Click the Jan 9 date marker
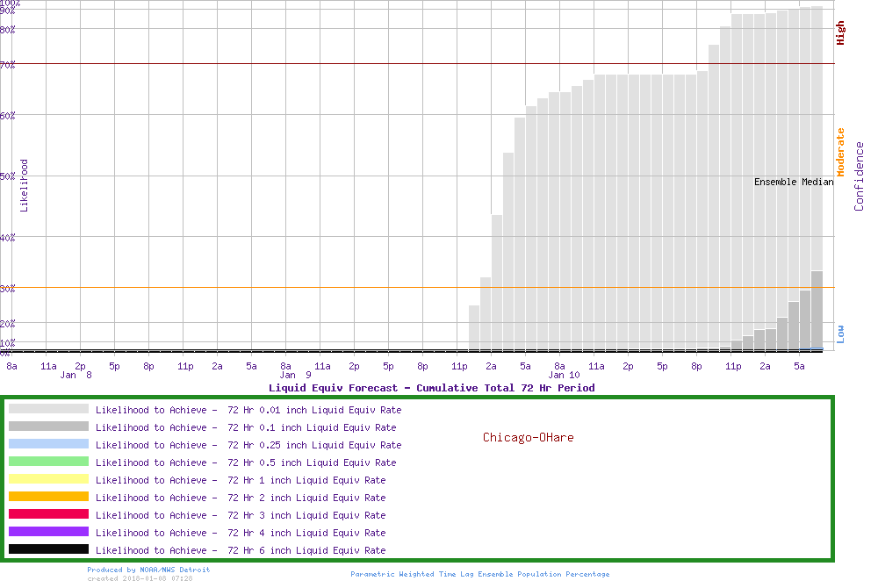The height and width of the screenshot is (588, 878). tap(295, 375)
